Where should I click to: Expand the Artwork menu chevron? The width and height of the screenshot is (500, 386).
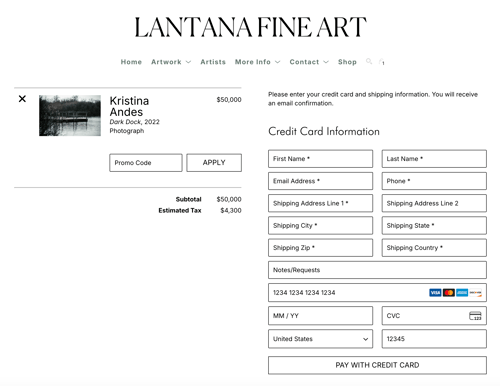(x=188, y=62)
